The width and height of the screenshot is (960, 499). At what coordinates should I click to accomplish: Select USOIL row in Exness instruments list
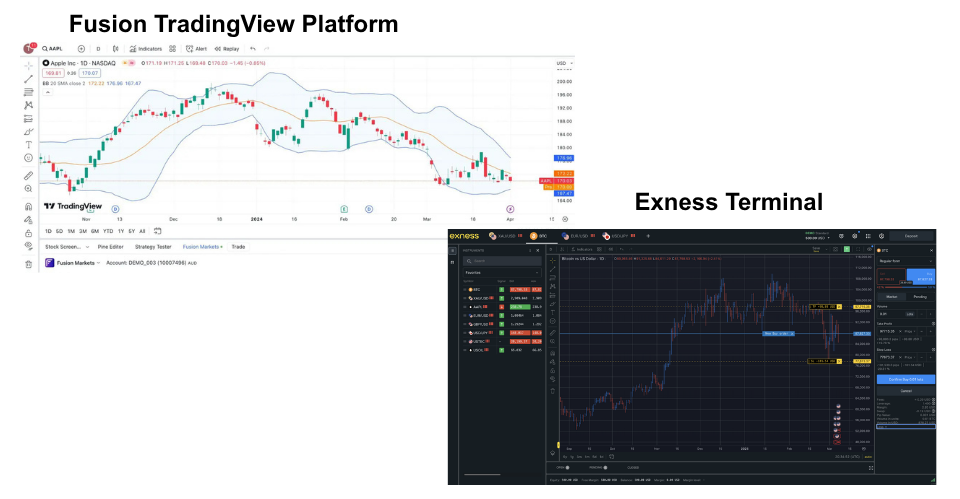tap(502, 350)
